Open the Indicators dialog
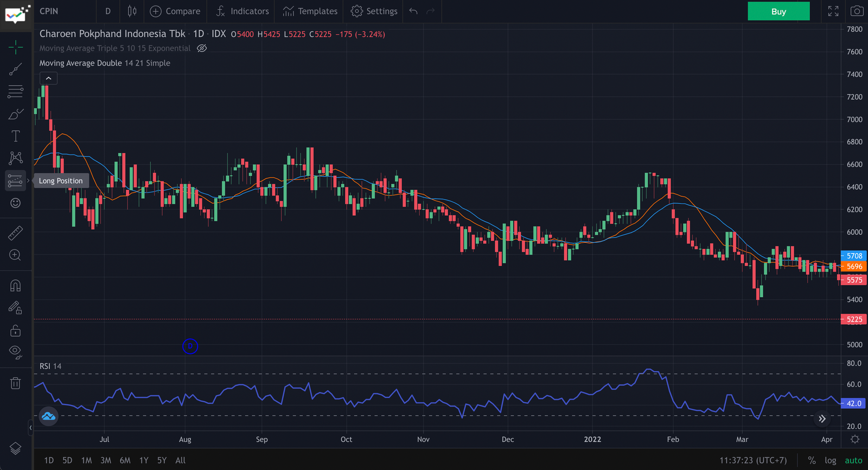 (x=242, y=11)
